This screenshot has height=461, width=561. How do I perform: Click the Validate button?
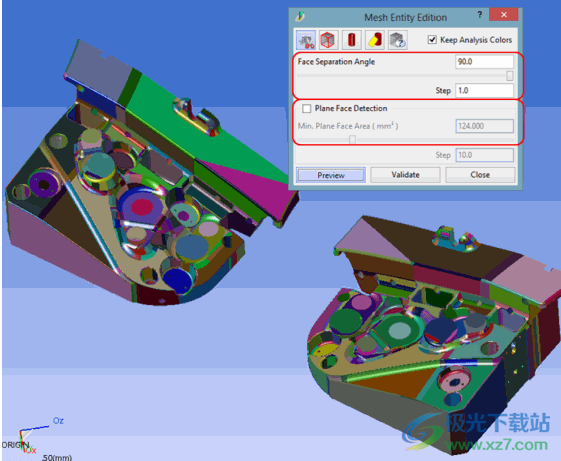click(x=405, y=175)
